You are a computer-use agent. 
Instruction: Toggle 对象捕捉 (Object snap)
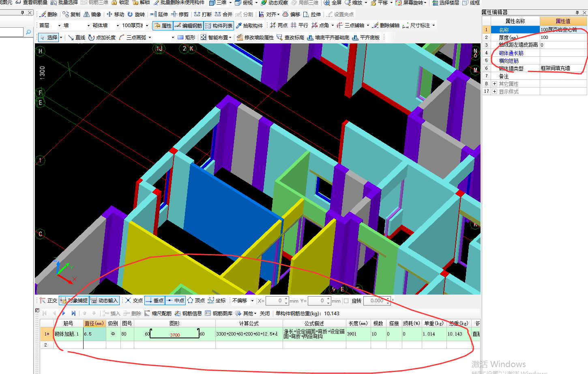tap(74, 300)
